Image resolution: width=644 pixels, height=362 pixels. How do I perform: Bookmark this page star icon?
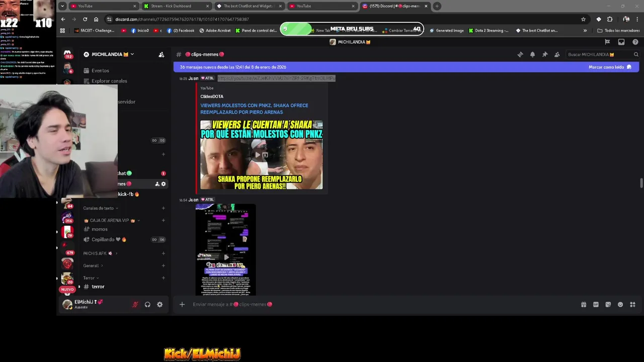tap(583, 19)
